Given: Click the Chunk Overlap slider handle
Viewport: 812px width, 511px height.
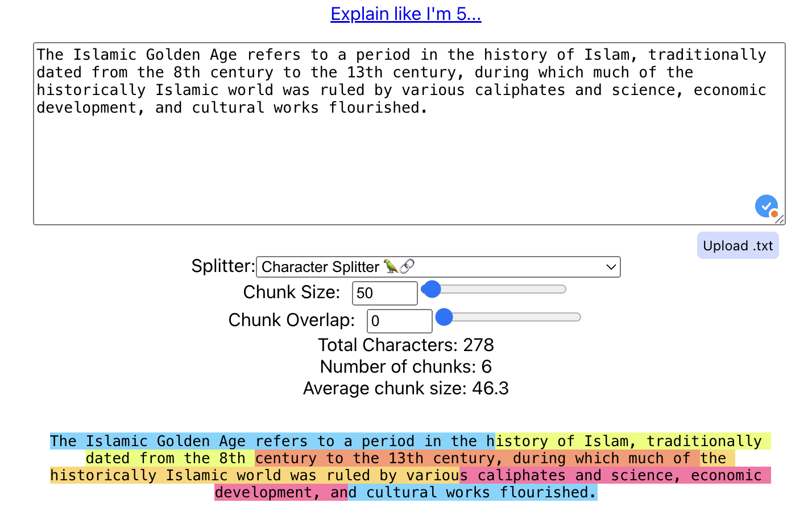Looking at the screenshot, I should click(444, 317).
